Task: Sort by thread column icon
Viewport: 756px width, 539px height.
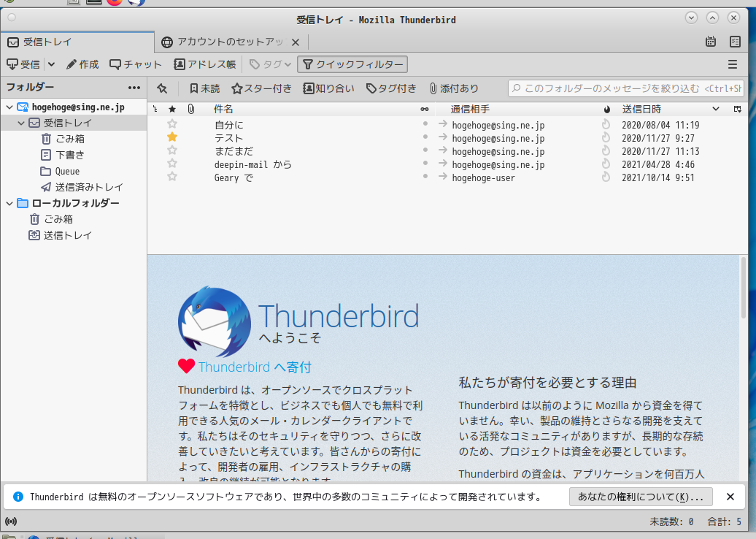Action: [155, 109]
